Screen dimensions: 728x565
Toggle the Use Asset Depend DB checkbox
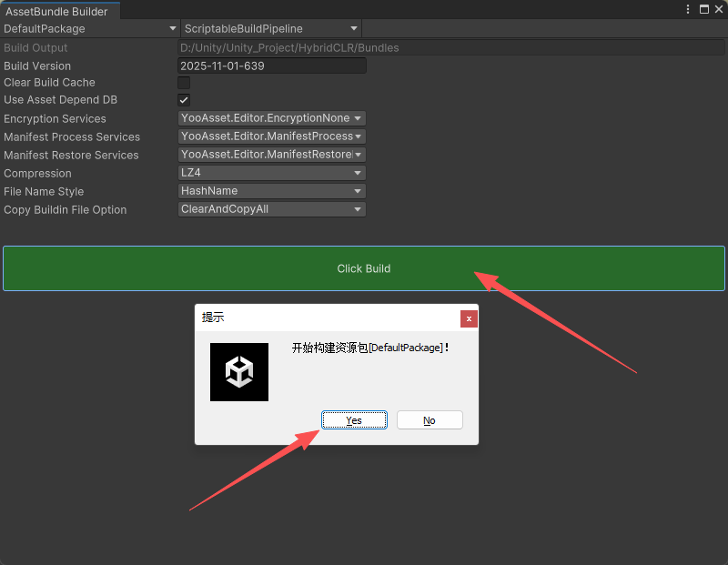184,100
